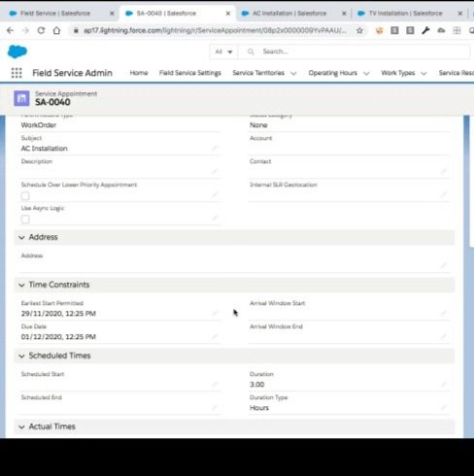Edit the Description field pencil icon
Viewport: 474px width, 476px height.
tap(215, 171)
